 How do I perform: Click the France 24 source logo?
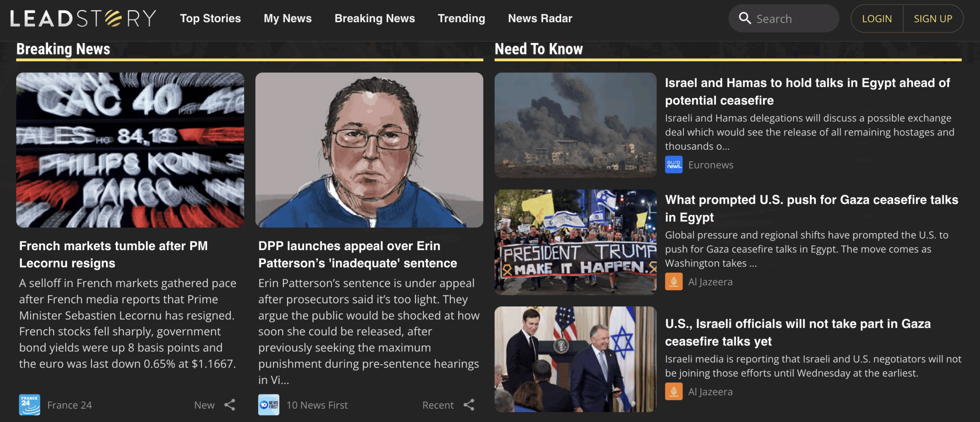(29, 405)
